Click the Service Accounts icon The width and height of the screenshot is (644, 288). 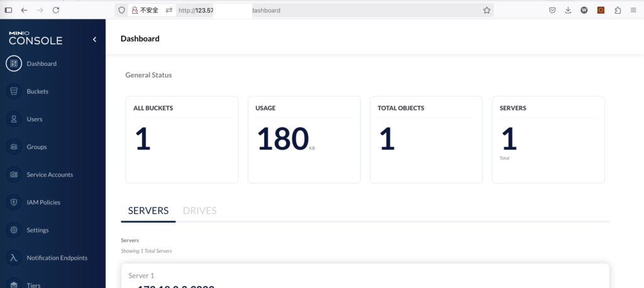click(14, 175)
